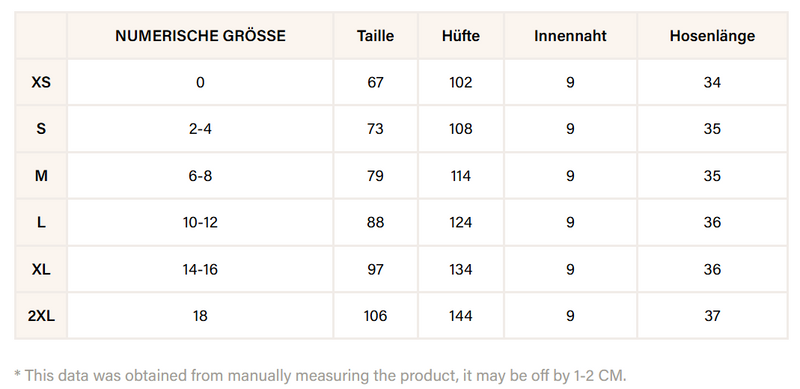Select the Taille column header
Screen dimensions: 800x389
pyautogui.click(x=375, y=36)
